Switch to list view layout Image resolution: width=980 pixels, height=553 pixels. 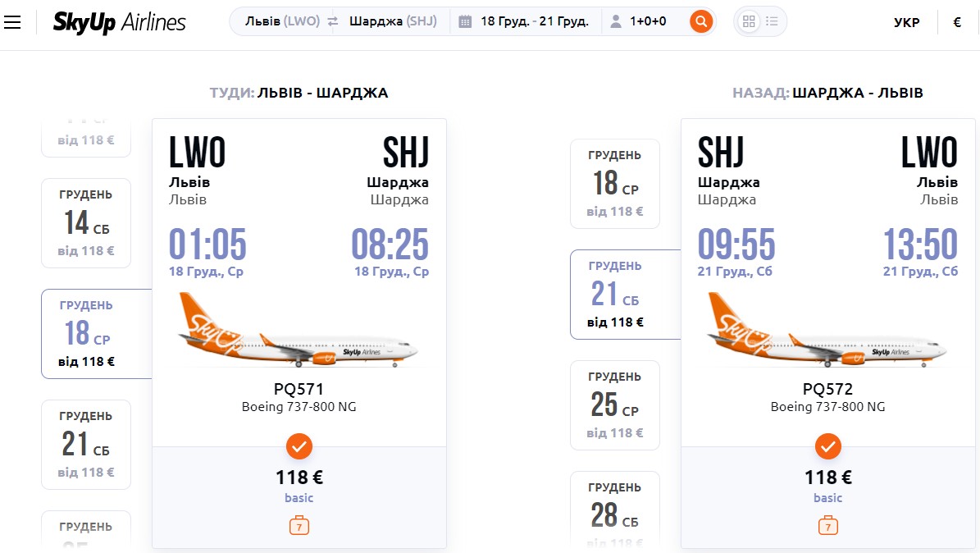pyautogui.click(x=772, y=21)
